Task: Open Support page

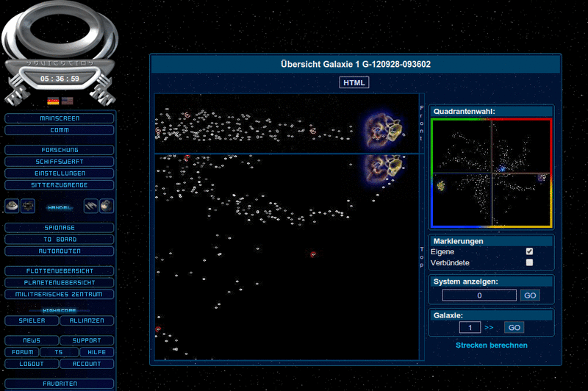Action: pyautogui.click(x=87, y=340)
